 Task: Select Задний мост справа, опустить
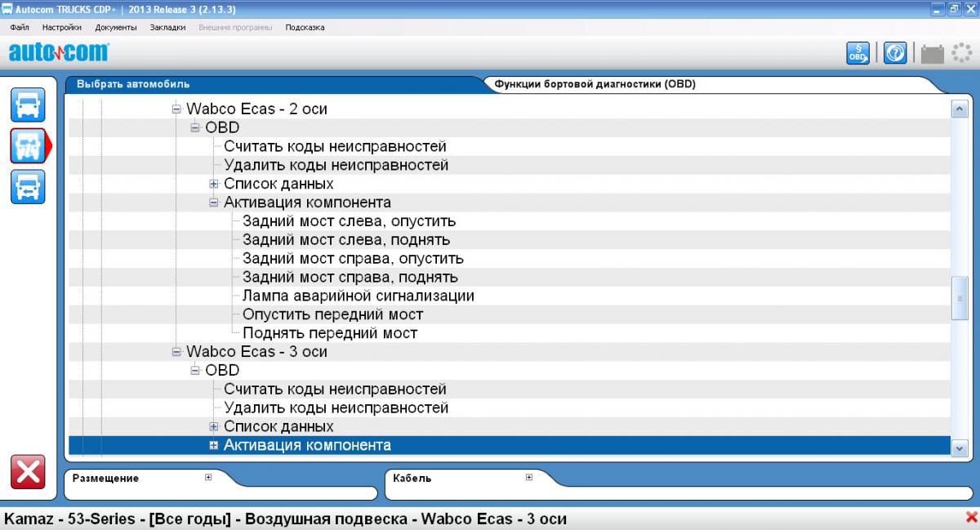pos(353,259)
